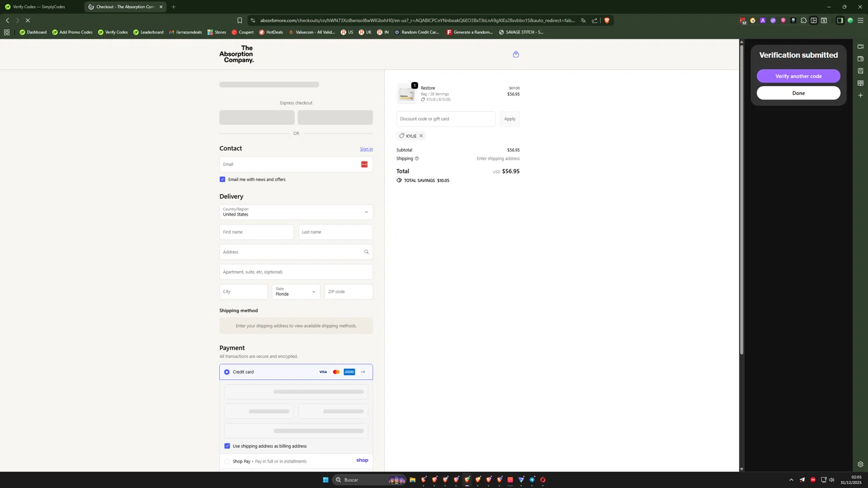
Task: Open sidebar settings gear icon
Action: pyautogui.click(x=860, y=464)
